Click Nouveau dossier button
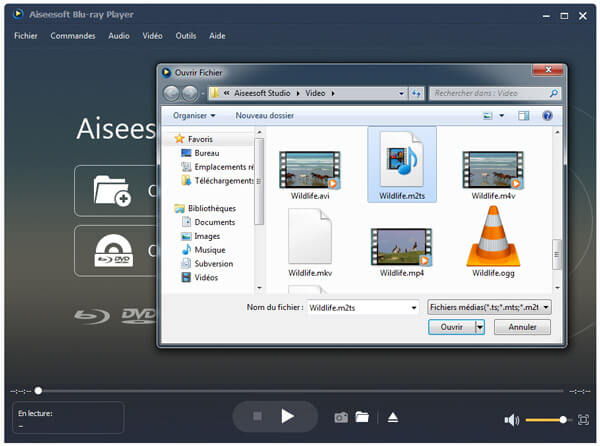The width and height of the screenshot is (600, 446). pyautogui.click(x=265, y=116)
